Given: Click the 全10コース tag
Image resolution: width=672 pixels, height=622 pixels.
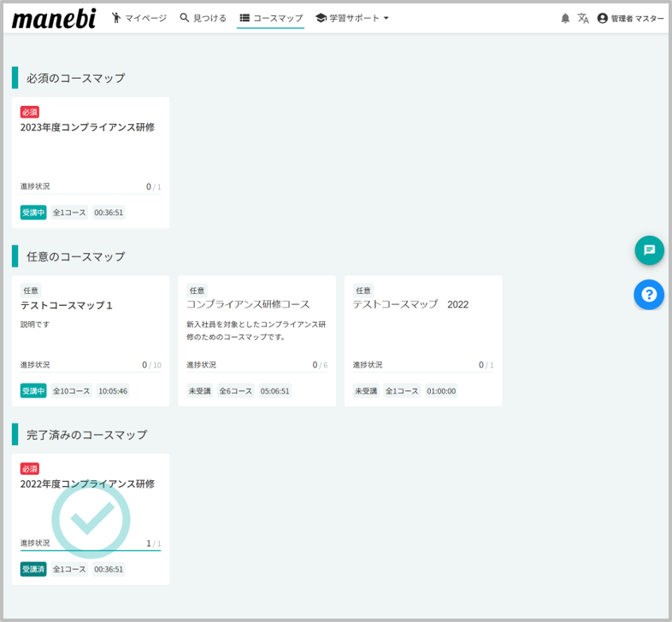Looking at the screenshot, I should [72, 390].
